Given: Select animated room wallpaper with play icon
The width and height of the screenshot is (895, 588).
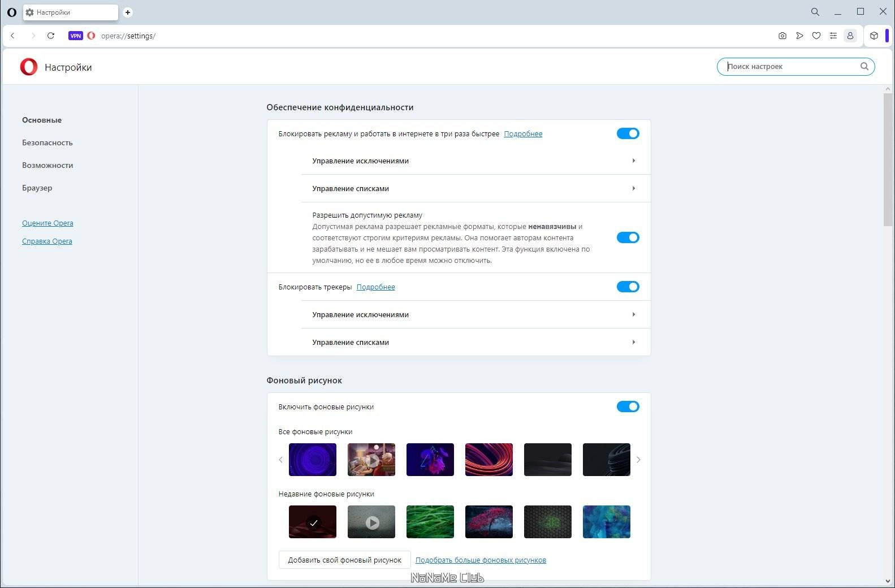Looking at the screenshot, I should pyautogui.click(x=371, y=460).
